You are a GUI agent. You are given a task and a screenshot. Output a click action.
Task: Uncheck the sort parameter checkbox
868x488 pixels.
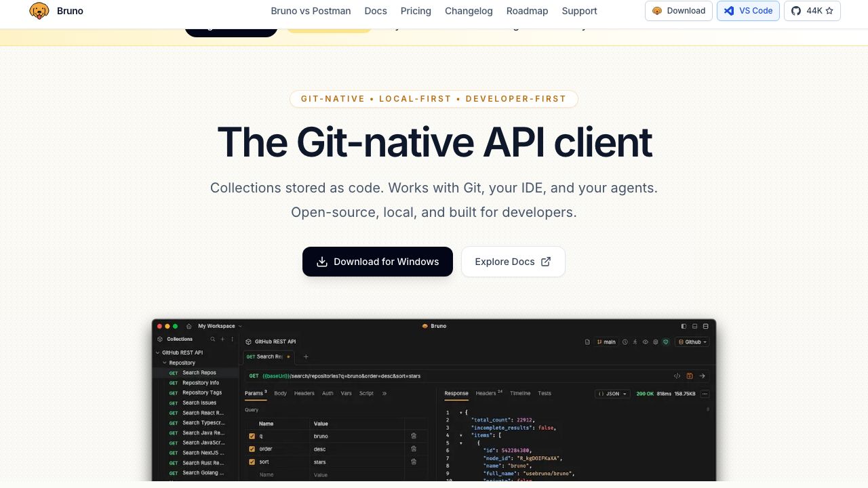pos(252,462)
